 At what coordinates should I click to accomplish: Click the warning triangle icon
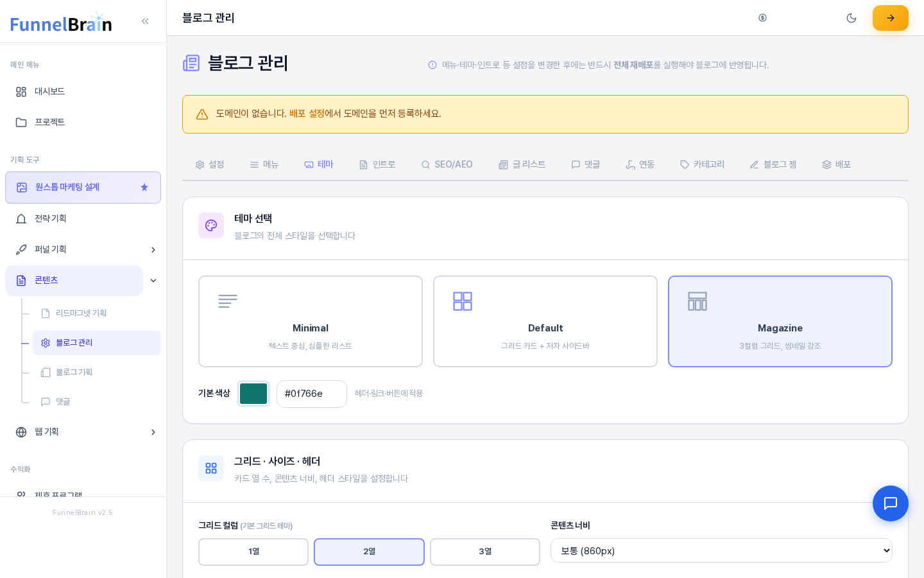pos(202,114)
